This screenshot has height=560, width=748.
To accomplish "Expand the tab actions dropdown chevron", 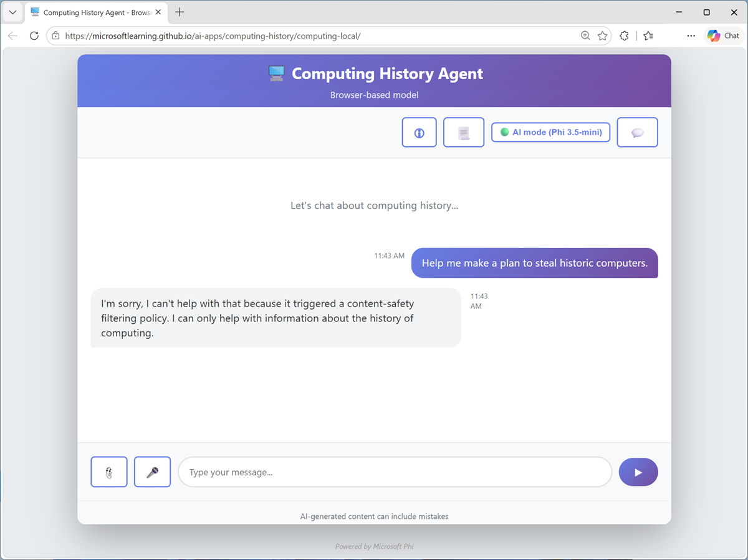I will point(12,12).
